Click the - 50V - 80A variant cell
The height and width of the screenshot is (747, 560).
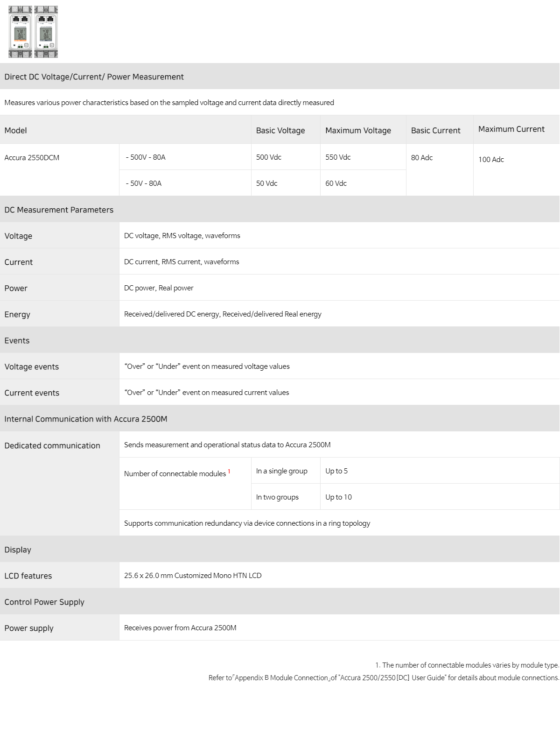(185, 183)
